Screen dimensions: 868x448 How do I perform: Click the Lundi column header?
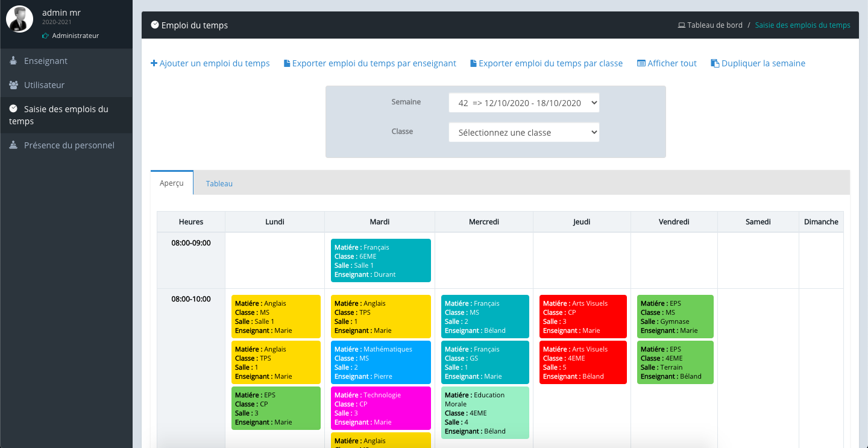pyautogui.click(x=275, y=222)
